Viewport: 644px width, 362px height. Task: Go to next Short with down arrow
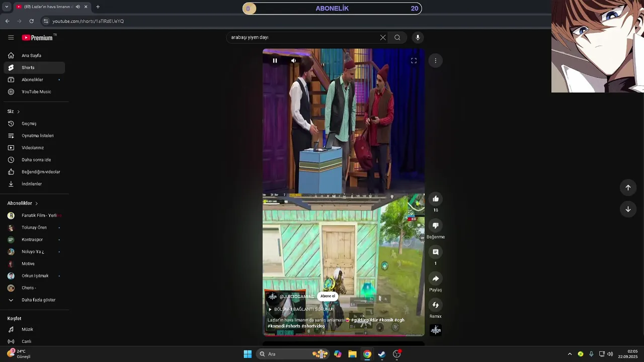click(x=628, y=209)
